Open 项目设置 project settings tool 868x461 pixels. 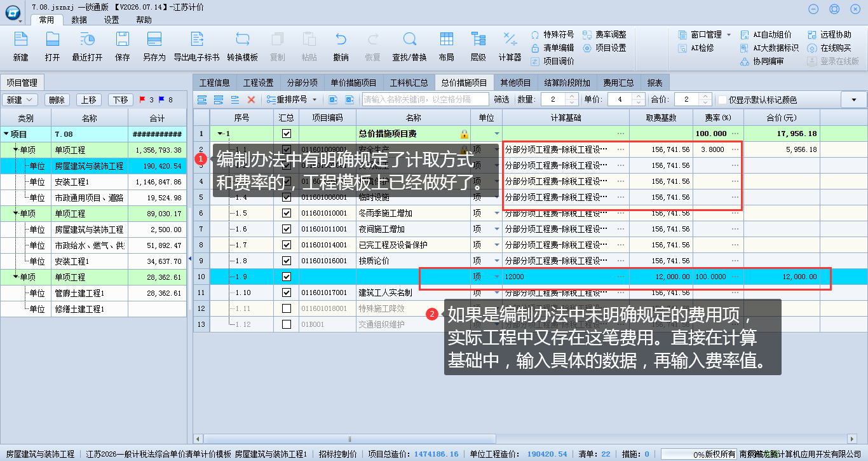click(x=604, y=48)
